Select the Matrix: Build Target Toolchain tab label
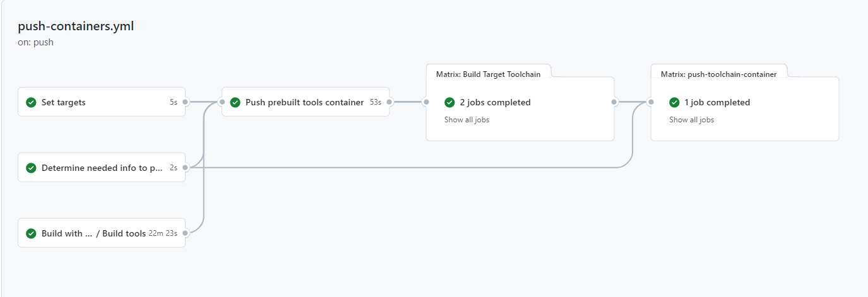 488,74
